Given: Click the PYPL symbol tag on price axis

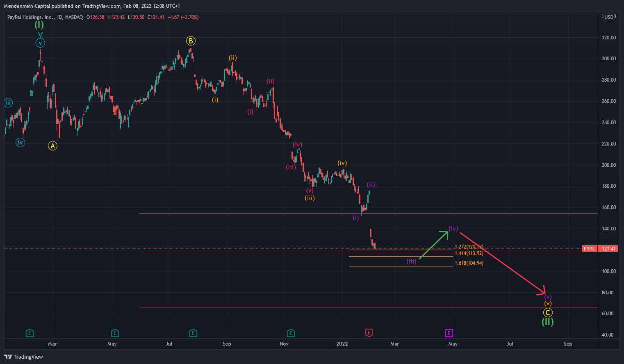Looking at the screenshot, I should (589, 249).
